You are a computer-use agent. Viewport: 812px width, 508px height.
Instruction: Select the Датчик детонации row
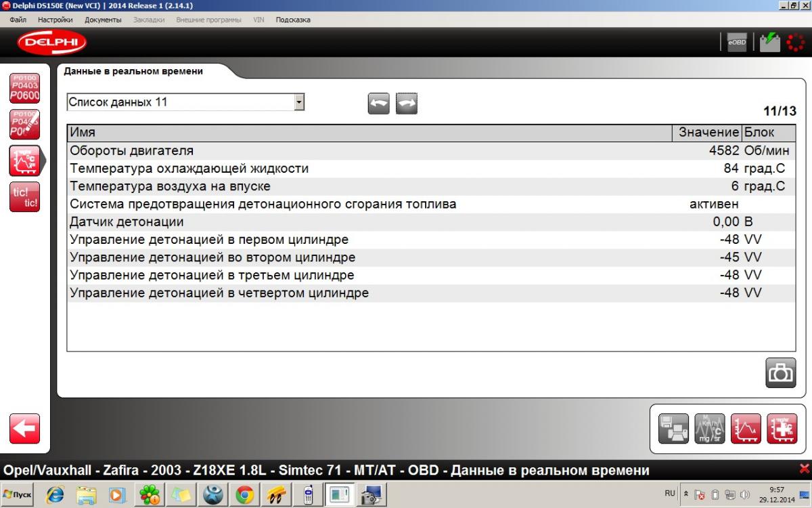coord(432,221)
